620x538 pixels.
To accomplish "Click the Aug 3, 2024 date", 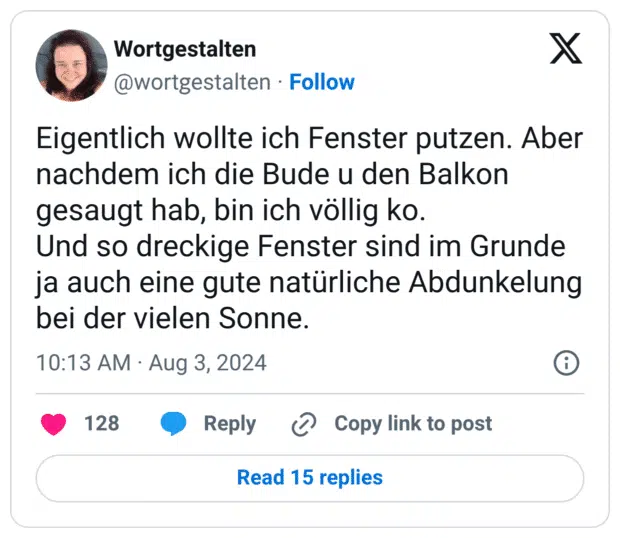I will pyautogui.click(x=208, y=362).
